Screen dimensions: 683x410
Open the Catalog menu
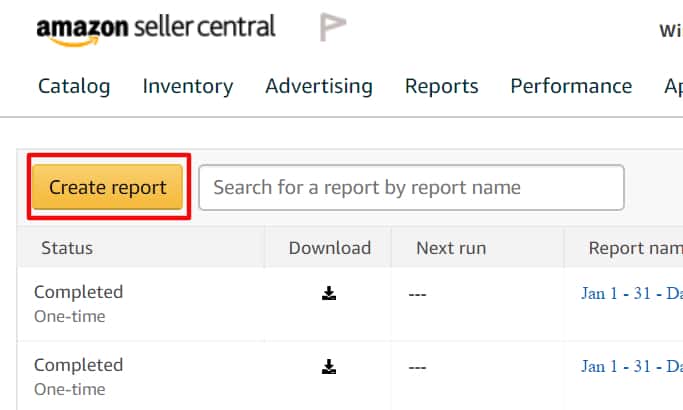(x=74, y=86)
